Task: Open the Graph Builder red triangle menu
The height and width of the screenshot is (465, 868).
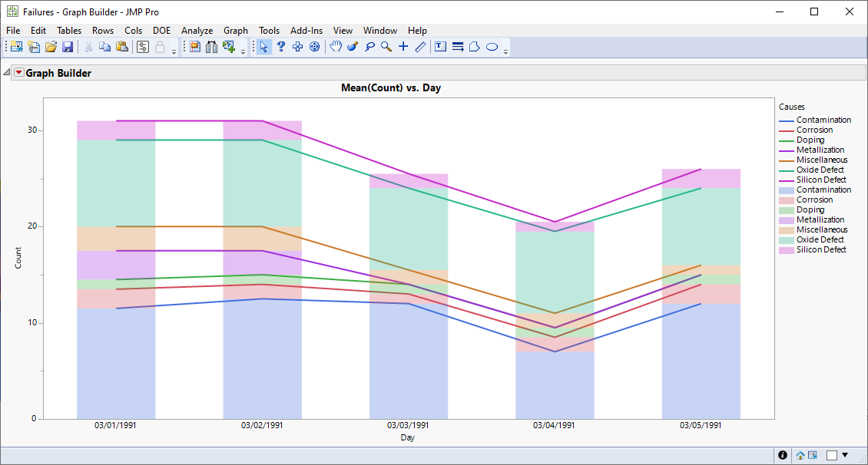Action: (x=19, y=73)
